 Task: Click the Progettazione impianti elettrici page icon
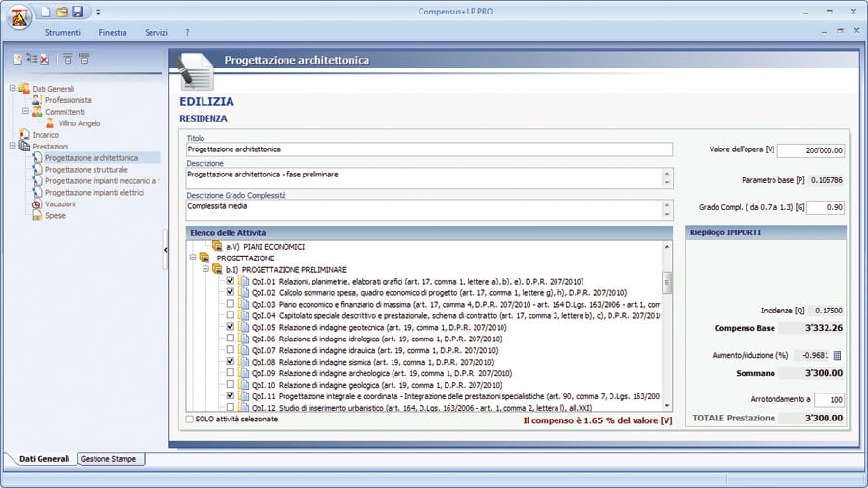pyautogui.click(x=37, y=193)
